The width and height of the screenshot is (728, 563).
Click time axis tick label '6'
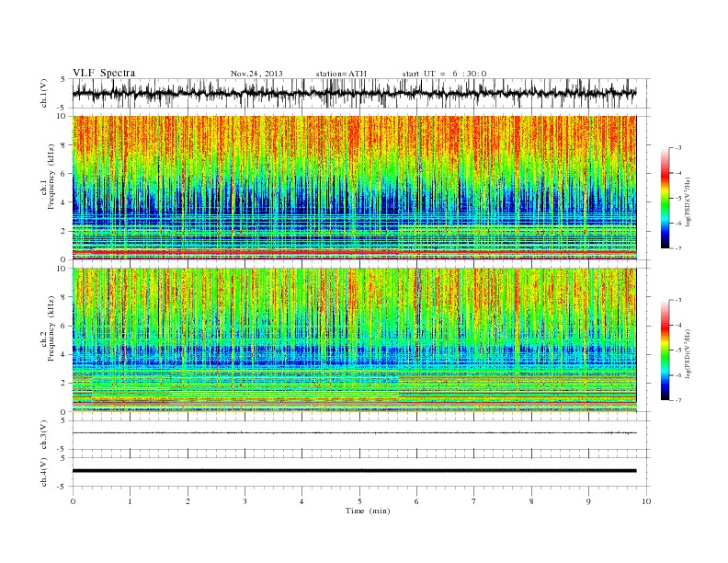pos(416,501)
